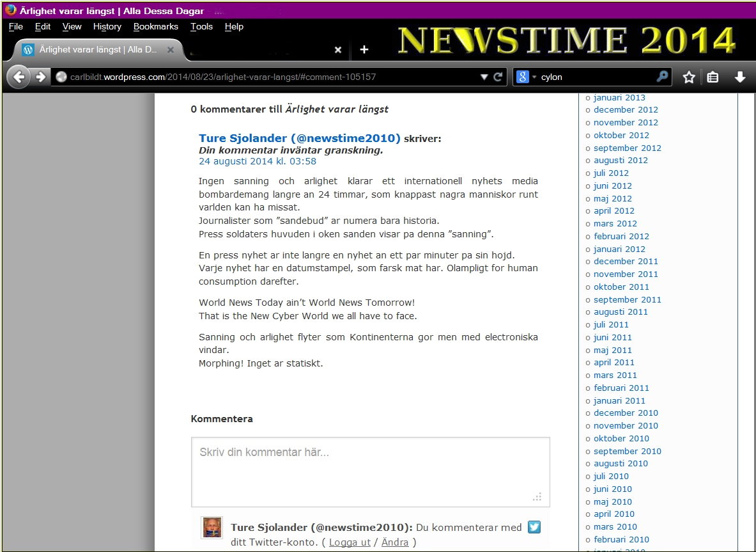Open the File menu
The width and height of the screenshot is (756, 552).
click(x=16, y=26)
